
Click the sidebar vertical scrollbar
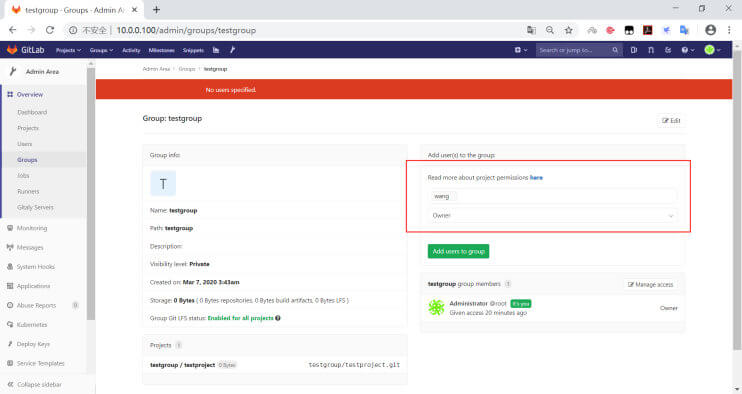91,194
